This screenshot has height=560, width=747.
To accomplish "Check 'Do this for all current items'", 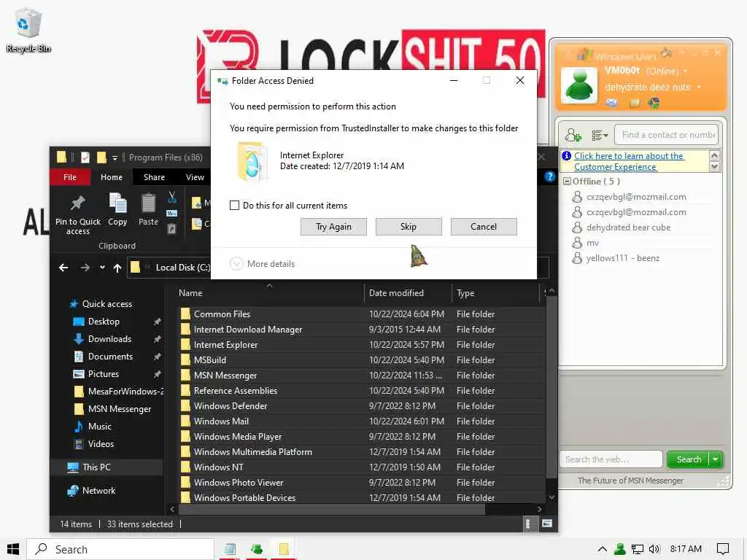I will pyautogui.click(x=234, y=205).
